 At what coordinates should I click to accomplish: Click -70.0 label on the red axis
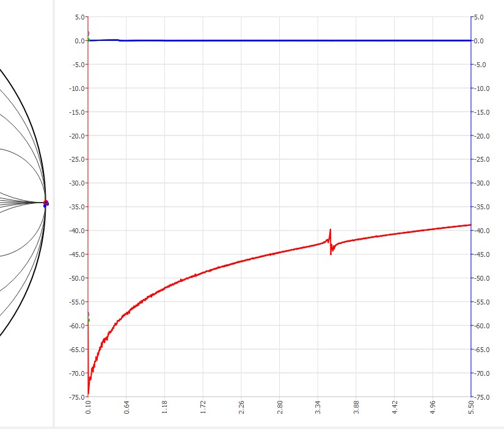pos(77,373)
